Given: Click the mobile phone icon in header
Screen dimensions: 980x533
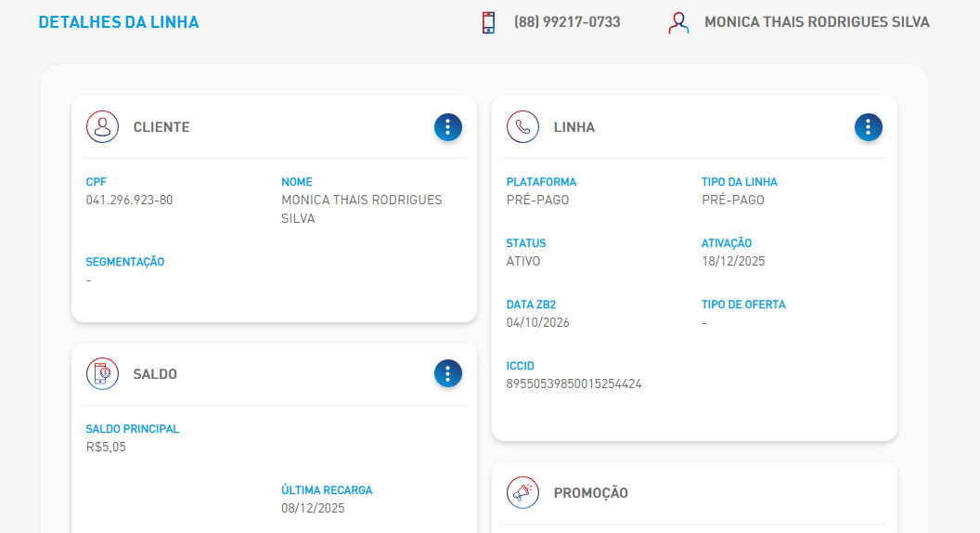Looking at the screenshot, I should point(488,22).
